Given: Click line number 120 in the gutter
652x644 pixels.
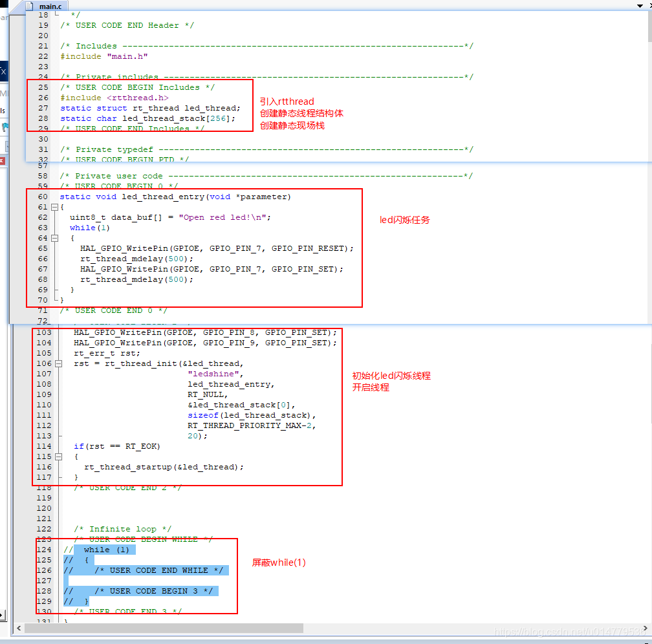Looking at the screenshot, I should tap(44, 508).
